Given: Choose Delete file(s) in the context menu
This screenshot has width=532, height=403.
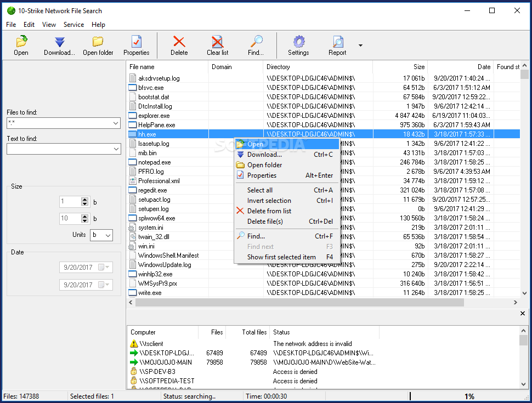Looking at the screenshot, I should point(287,221).
